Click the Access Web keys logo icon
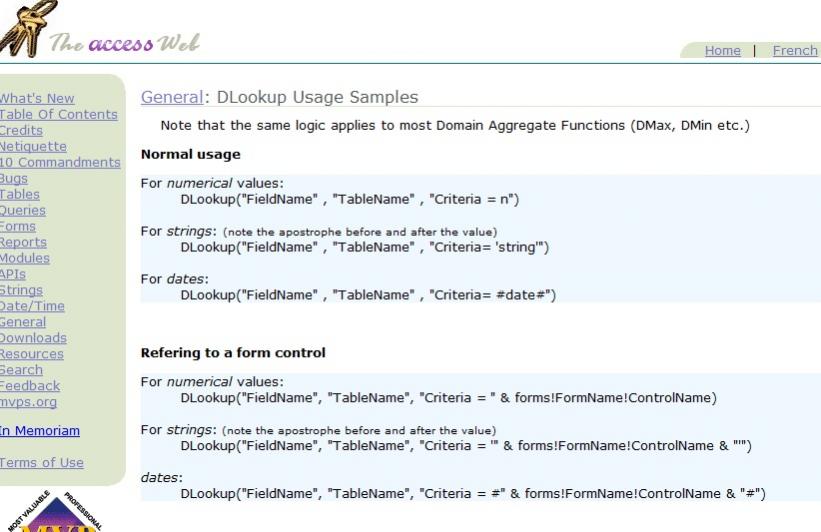The width and height of the screenshot is (821, 532). (19, 28)
